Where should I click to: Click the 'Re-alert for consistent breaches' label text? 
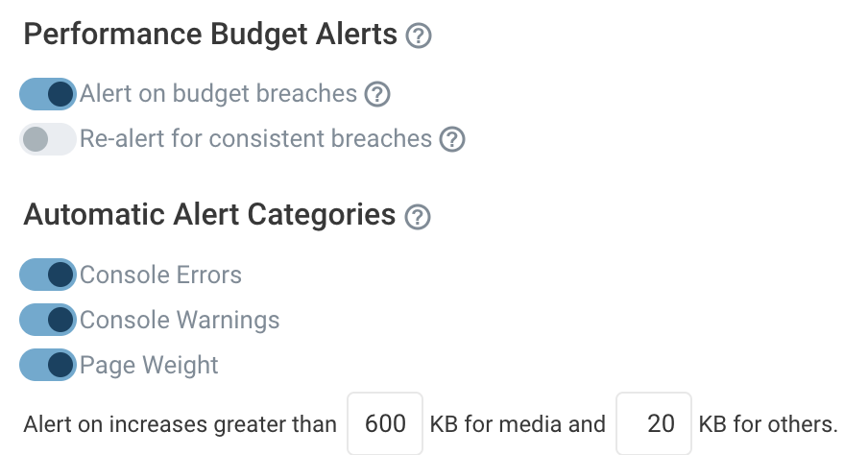[255, 139]
